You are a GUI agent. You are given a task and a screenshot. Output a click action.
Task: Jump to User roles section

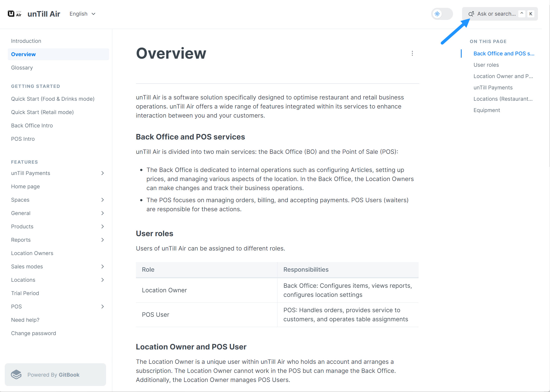click(x=486, y=65)
